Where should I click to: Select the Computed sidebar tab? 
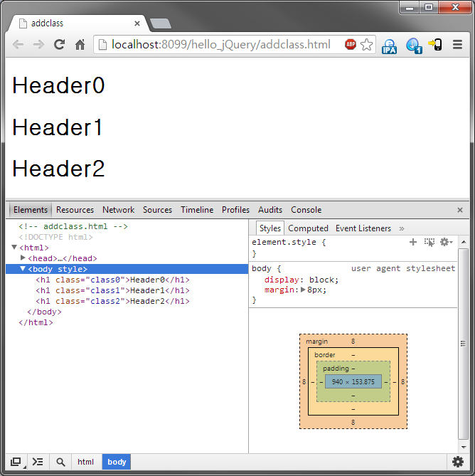click(x=308, y=228)
